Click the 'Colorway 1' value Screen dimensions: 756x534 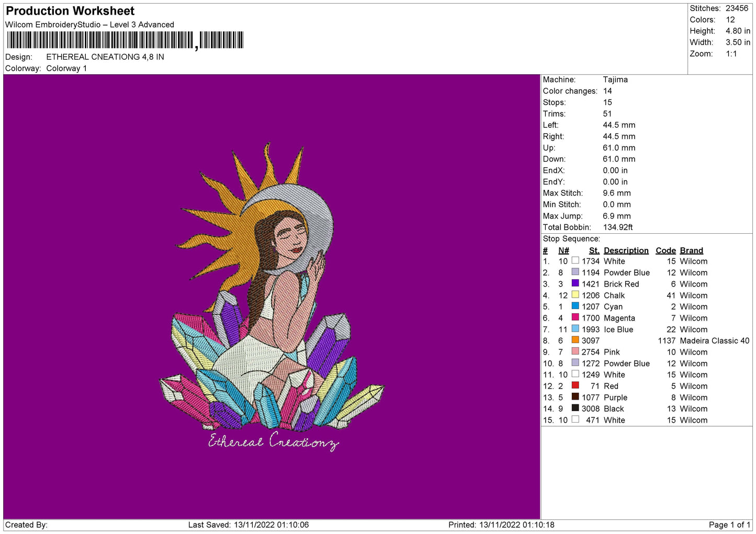pos(66,69)
